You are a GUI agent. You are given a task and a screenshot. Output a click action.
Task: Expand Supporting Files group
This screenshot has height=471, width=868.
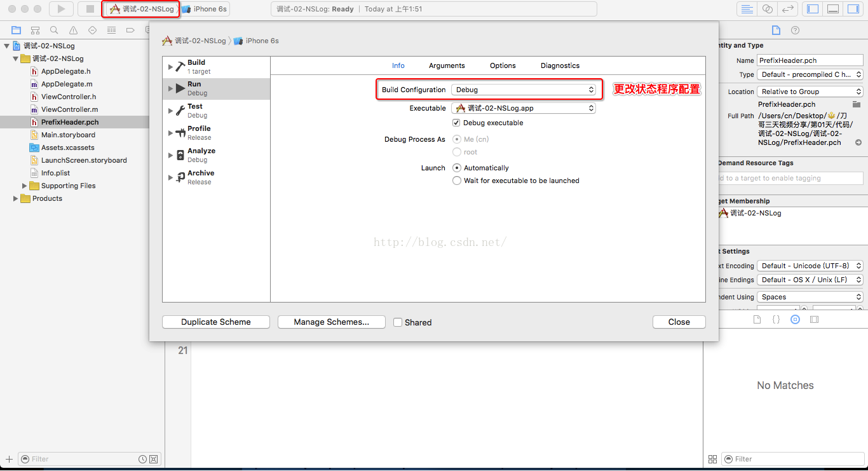click(x=25, y=186)
